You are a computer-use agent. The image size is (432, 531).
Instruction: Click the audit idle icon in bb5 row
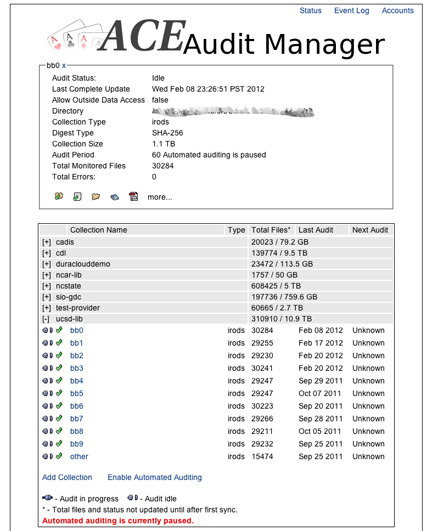click(x=48, y=393)
